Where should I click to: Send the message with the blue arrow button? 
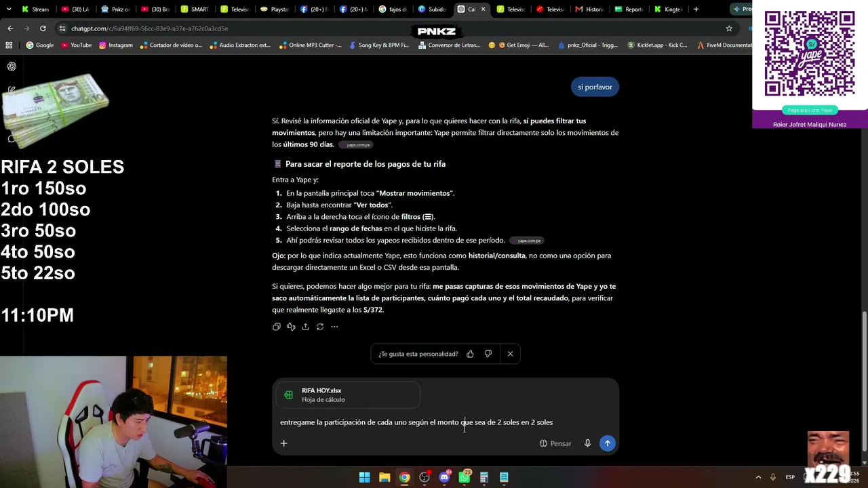point(607,443)
